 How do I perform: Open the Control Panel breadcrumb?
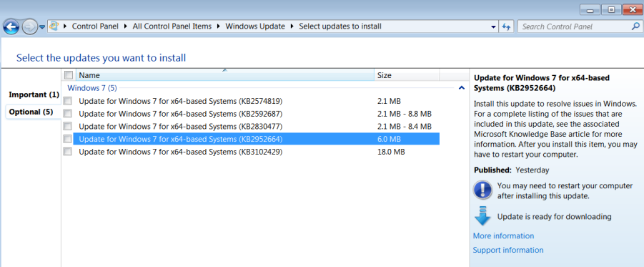[95, 26]
